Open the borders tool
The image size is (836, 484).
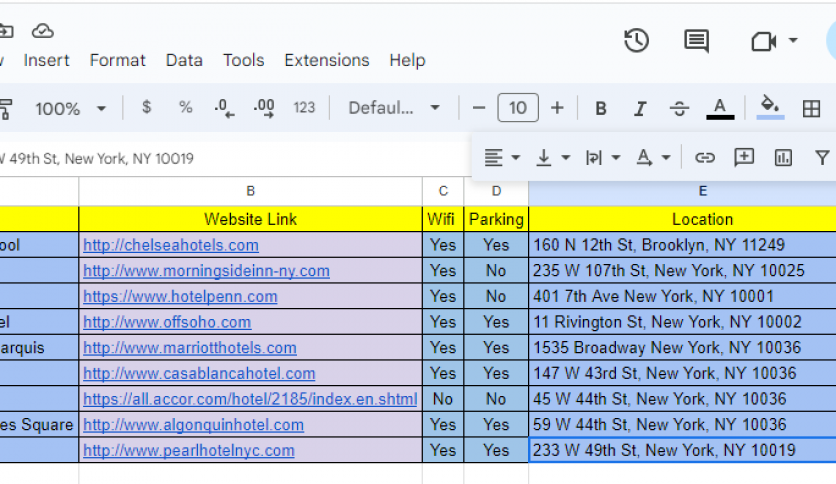pyautogui.click(x=811, y=109)
